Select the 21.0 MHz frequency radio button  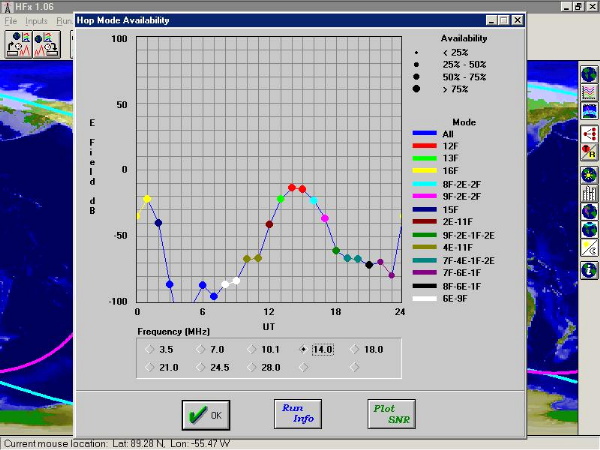[150, 367]
